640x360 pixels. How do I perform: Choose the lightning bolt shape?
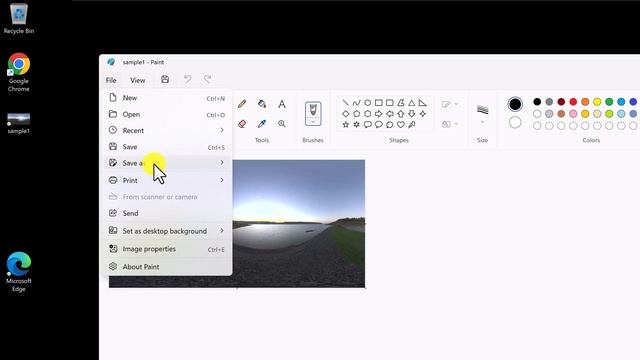[x=411, y=124]
